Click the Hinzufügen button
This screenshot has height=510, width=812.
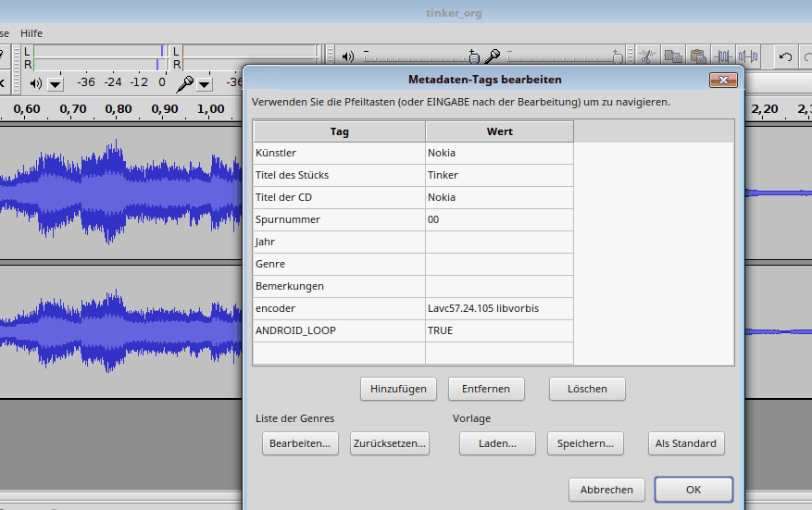click(398, 389)
